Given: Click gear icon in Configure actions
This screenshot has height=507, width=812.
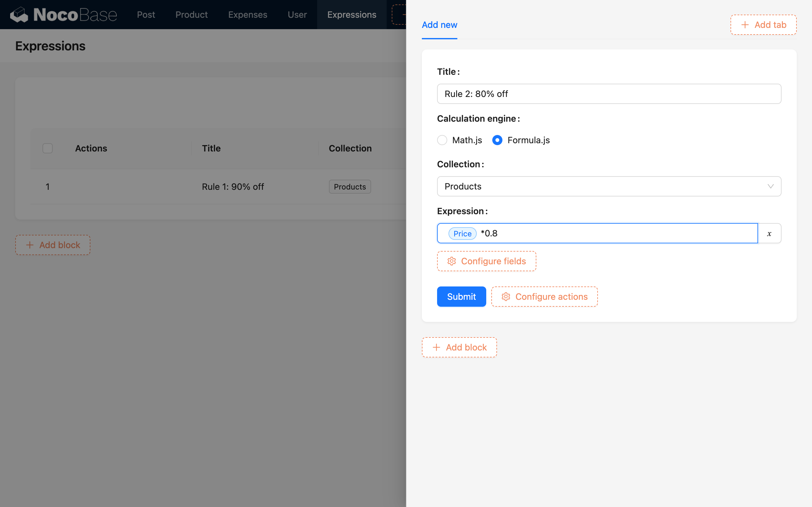Looking at the screenshot, I should point(506,297).
